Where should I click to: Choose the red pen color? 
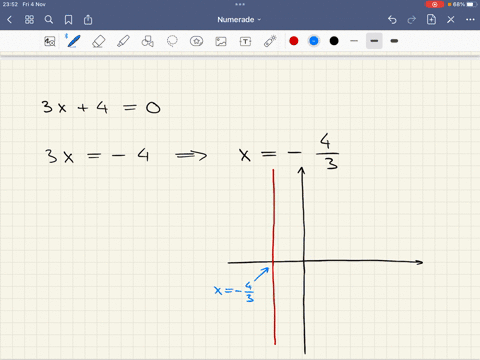[x=294, y=41]
